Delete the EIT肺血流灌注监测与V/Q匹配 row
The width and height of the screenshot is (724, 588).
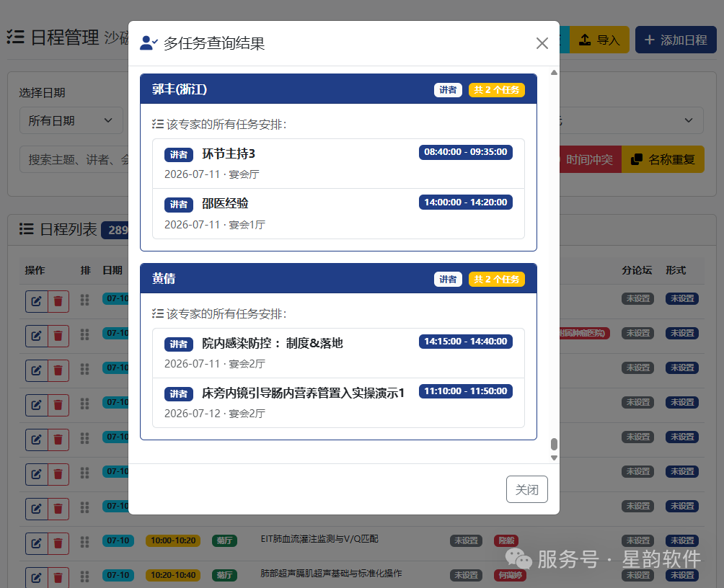58,543
